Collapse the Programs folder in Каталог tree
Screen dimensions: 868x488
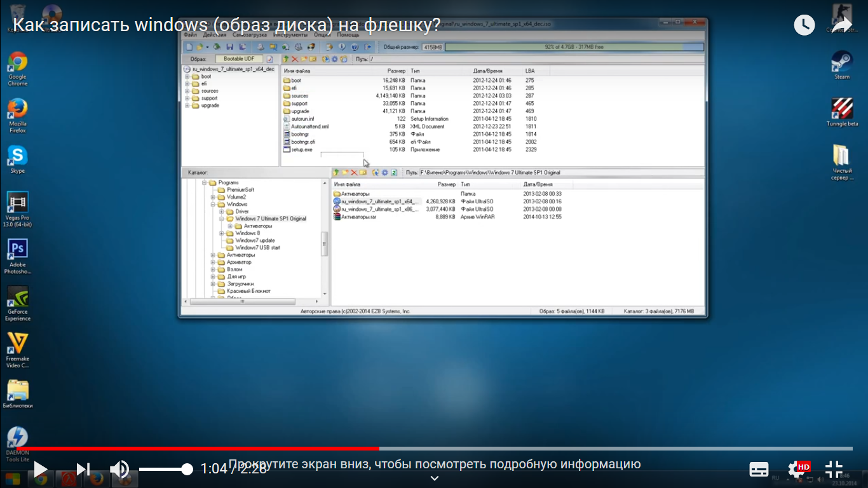[205, 182]
